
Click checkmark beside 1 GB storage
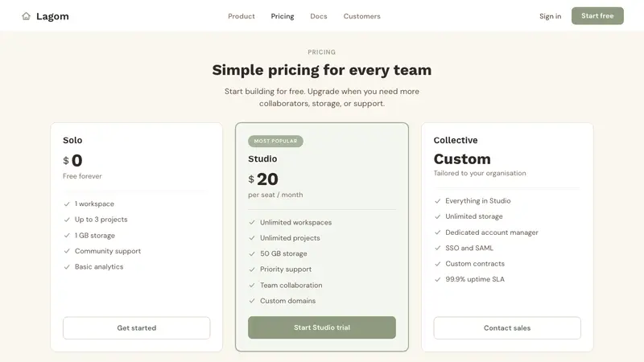tap(67, 236)
